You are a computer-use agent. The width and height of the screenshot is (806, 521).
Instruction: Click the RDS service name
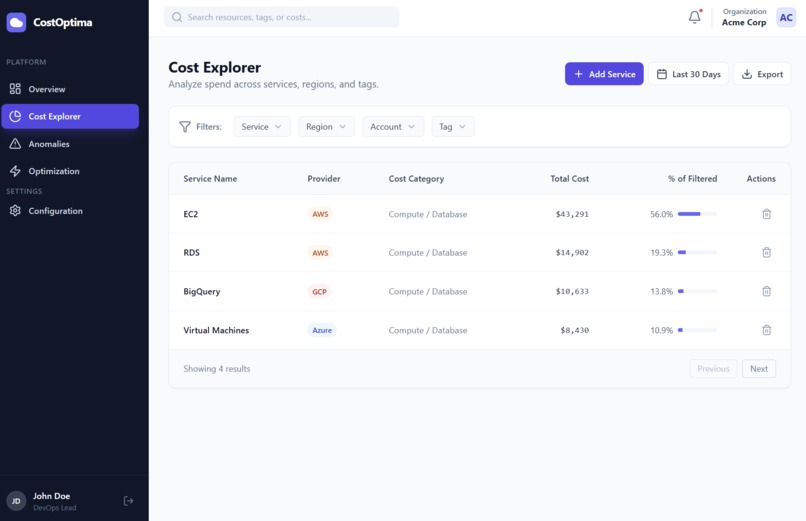pyautogui.click(x=191, y=252)
